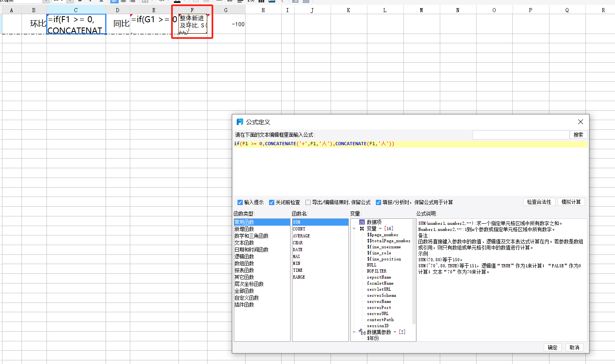Image resolution: width=615 pixels, height=364 pixels.
Task: Select serverSchema variable in tree
Action: click(x=382, y=295)
